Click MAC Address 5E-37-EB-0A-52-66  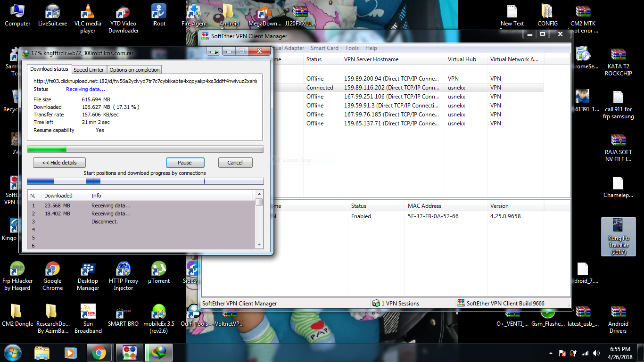tap(433, 216)
